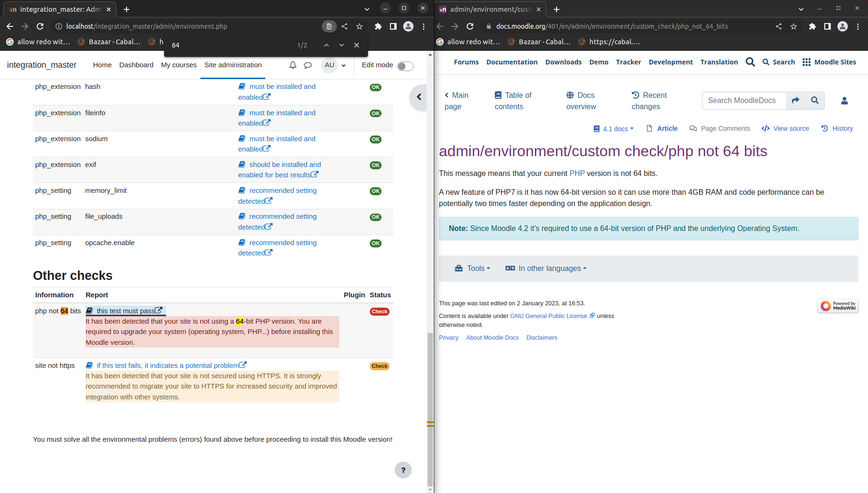The width and height of the screenshot is (868, 493).
Task: Bookmark the docs.moodle.org page
Action: point(794,26)
